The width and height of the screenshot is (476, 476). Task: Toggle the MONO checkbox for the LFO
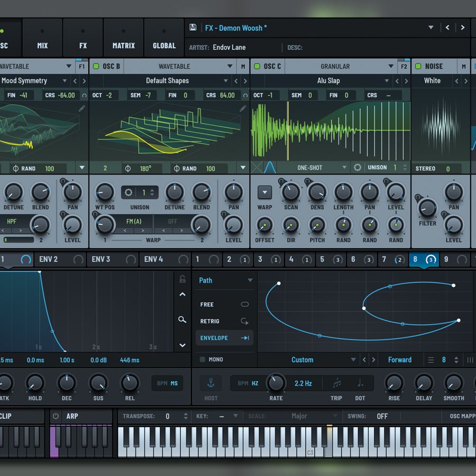click(202, 359)
